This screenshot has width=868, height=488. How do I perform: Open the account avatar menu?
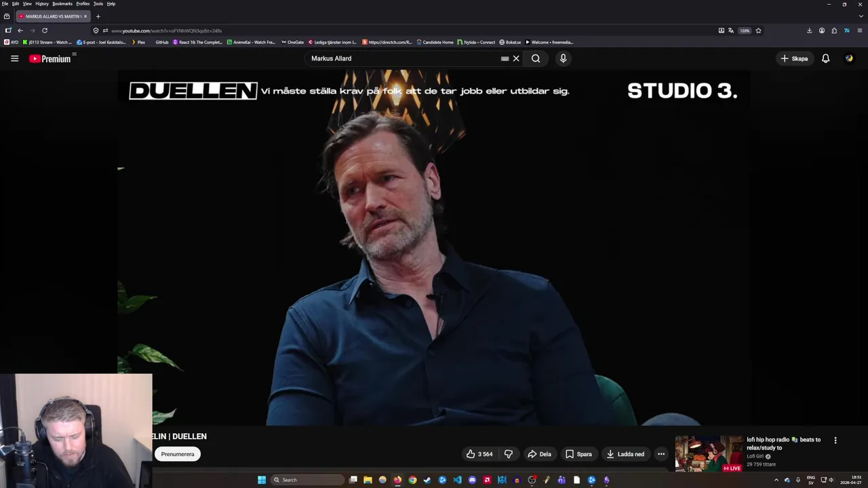tap(849, 58)
